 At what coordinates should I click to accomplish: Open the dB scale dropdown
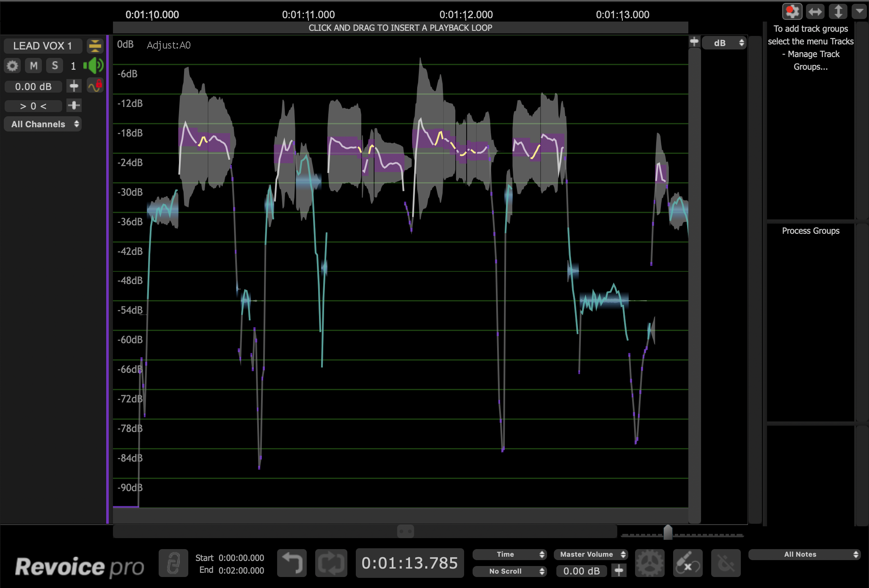coord(724,43)
